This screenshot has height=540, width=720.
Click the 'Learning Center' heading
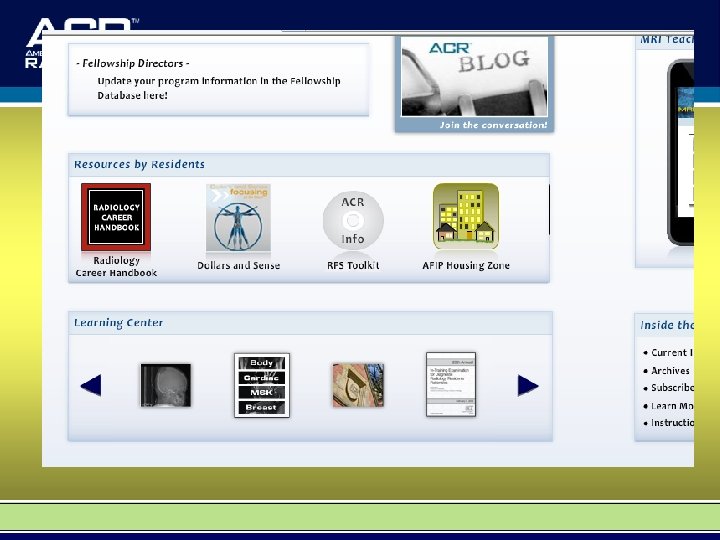118,323
